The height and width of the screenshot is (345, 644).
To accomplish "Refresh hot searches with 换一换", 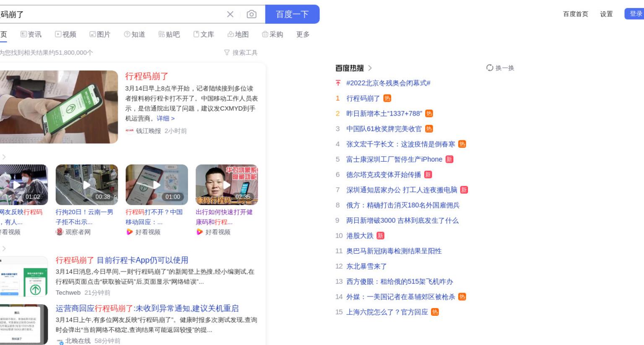I will click(500, 68).
